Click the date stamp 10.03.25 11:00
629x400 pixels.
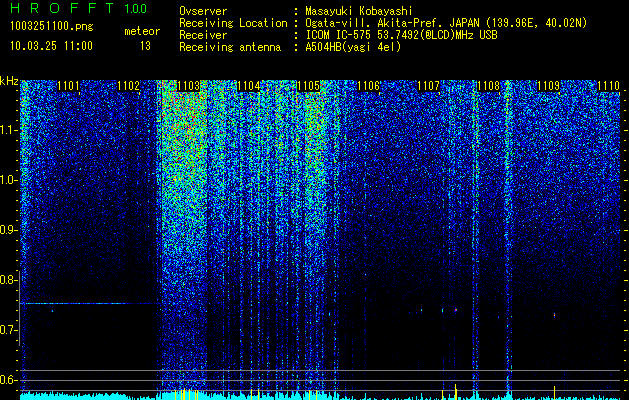click(51, 46)
